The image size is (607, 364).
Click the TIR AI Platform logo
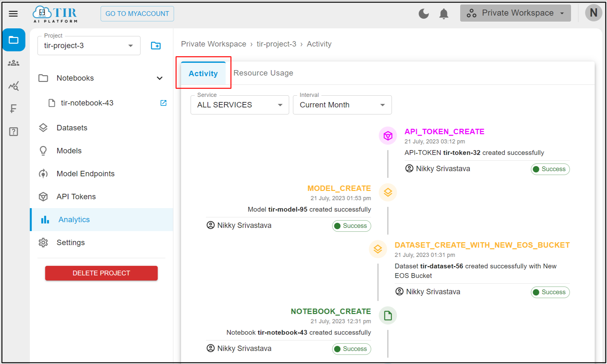[55, 14]
